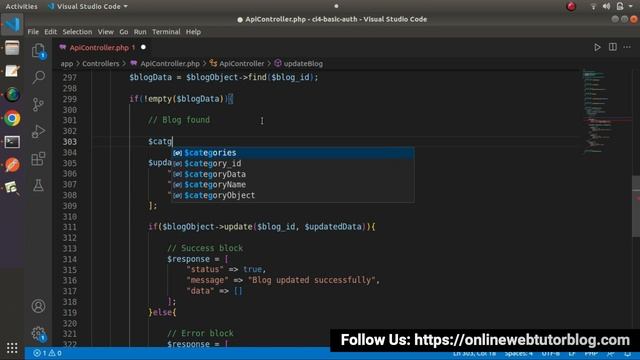Click the "// Success block" comment
The width and height of the screenshot is (640, 360).
coord(205,248)
